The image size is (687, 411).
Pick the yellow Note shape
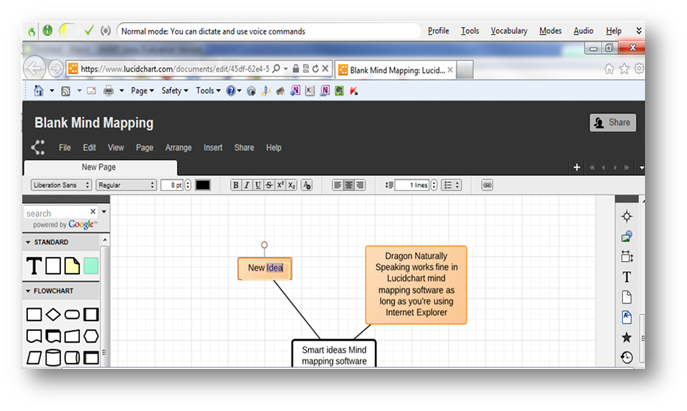pos(72,266)
